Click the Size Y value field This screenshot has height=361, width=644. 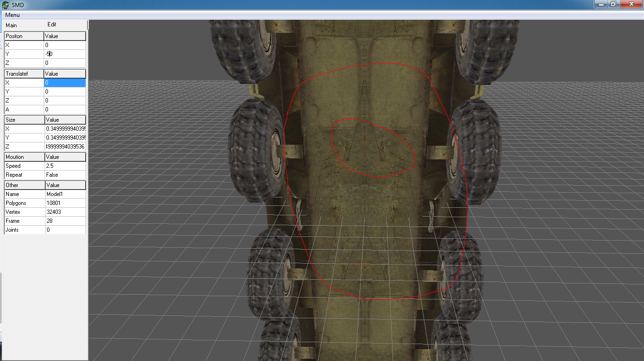pos(65,138)
